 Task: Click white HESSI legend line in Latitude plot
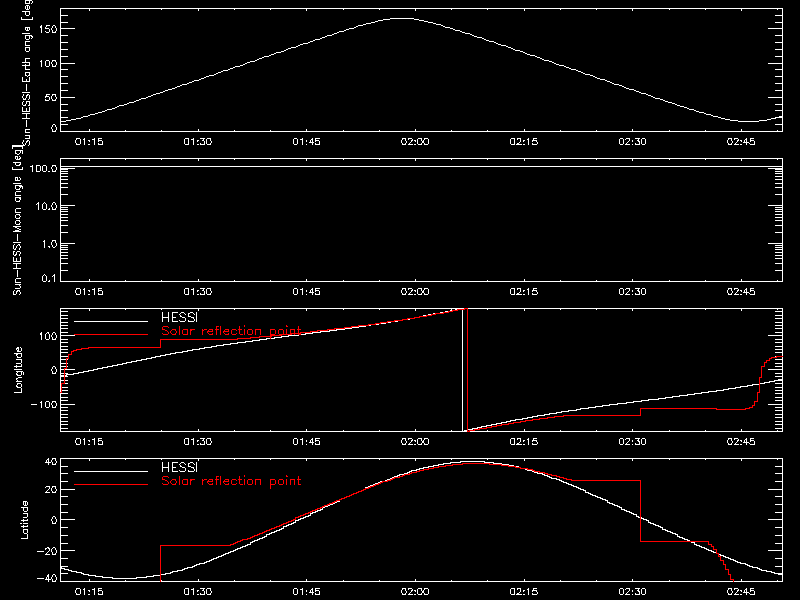point(111,471)
